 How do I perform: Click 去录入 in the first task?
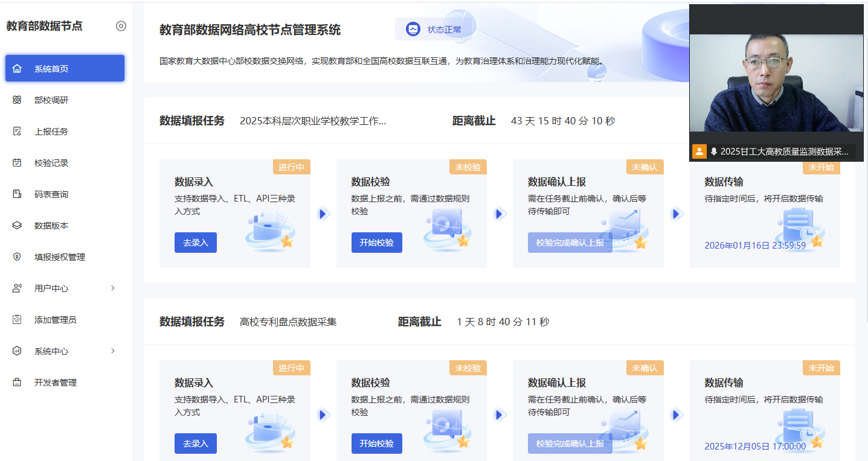(195, 243)
